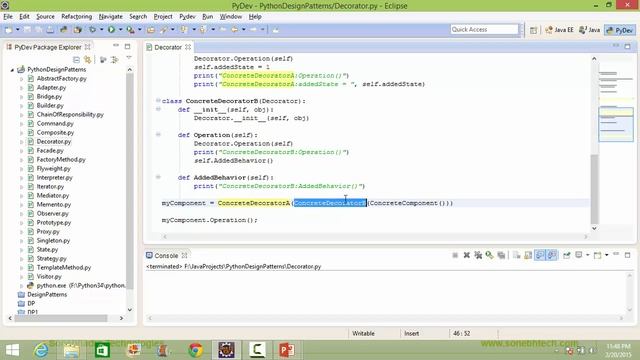Click Remove All Terminated Launches icon
Viewport: 640px width, 360px height.
pos(478,255)
